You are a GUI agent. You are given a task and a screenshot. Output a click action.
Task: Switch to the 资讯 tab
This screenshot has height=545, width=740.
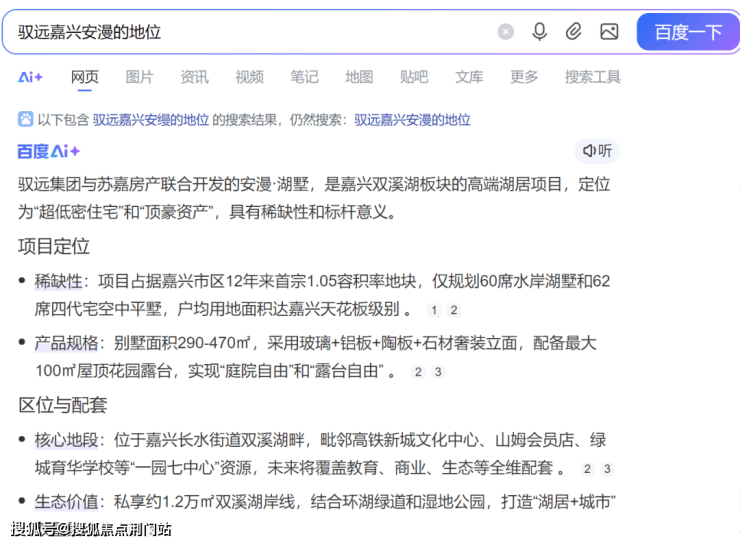194,77
